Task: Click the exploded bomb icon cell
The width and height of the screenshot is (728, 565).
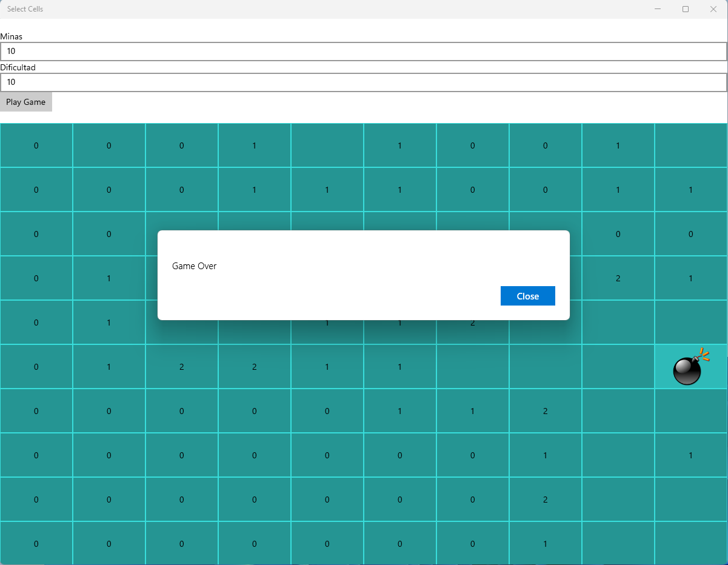Action: 690,367
